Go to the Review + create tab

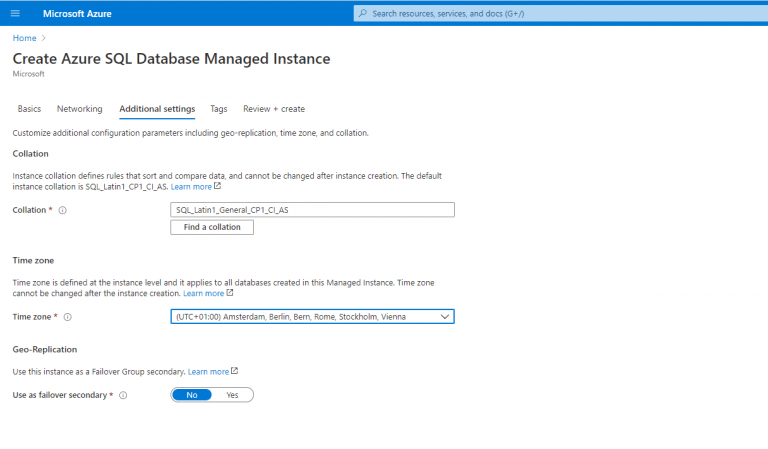click(274, 109)
